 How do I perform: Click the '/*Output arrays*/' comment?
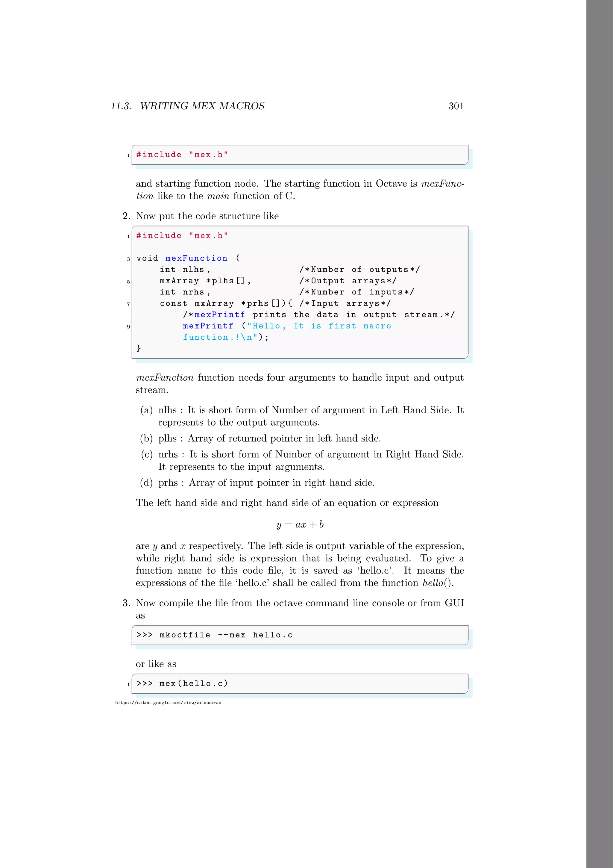tap(348, 281)
